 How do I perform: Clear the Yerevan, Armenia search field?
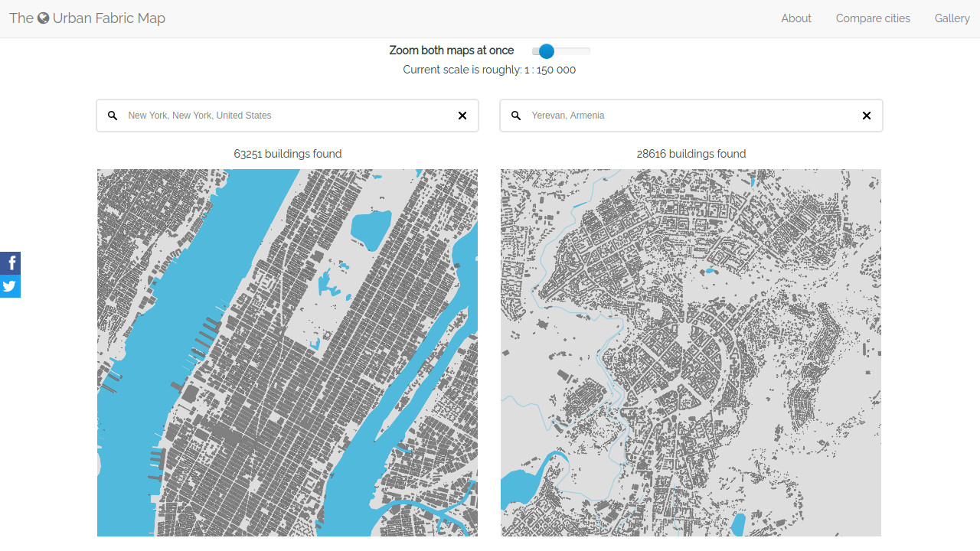point(867,116)
